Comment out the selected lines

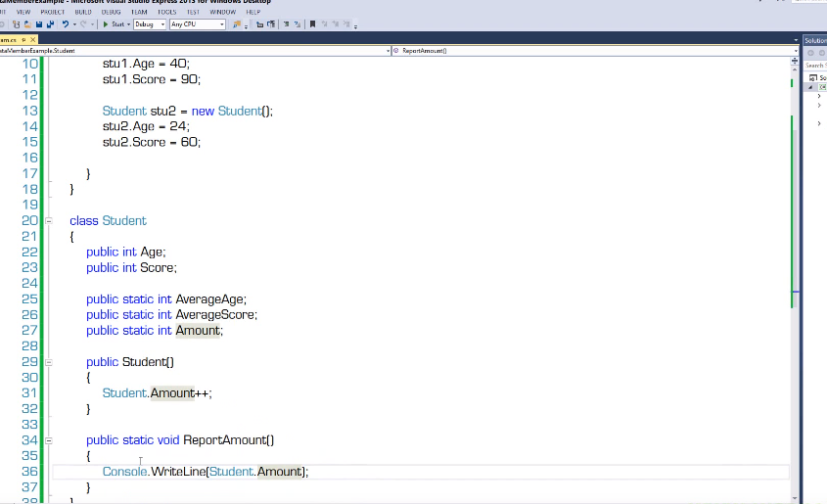(286, 24)
